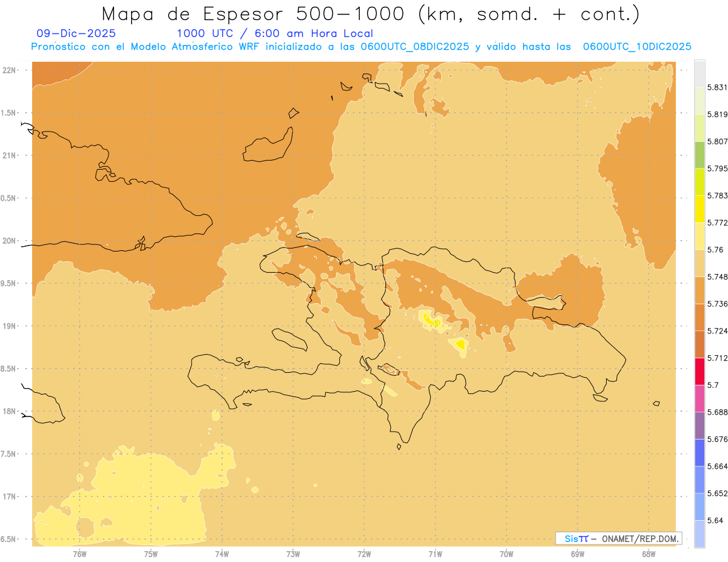Click the legend value 5.688
This screenshot has height=562, width=728.
(x=718, y=412)
